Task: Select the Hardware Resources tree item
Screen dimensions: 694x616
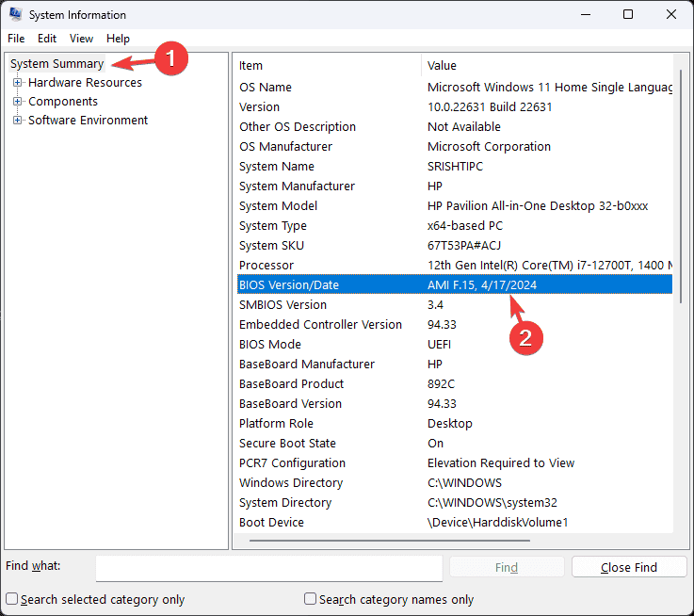Action: (85, 82)
